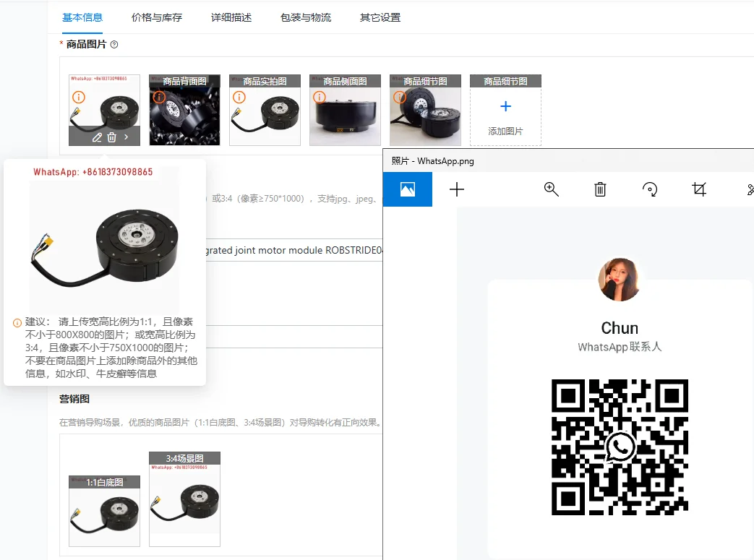
Task: Click the warning icon on 商品实拍图 thumbnail
Action: pyautogui.click(x=239, y=97)
